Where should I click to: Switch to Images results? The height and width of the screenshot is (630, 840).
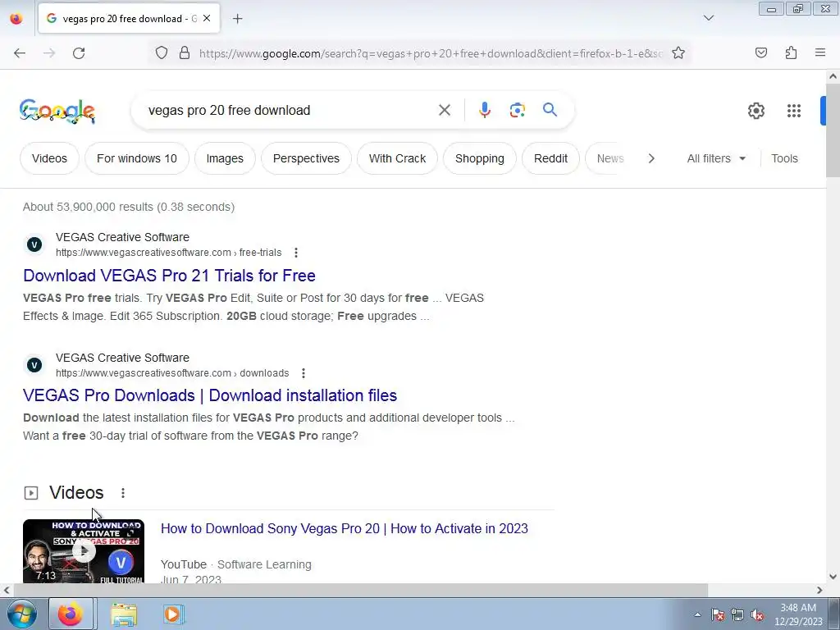tap(225, 158)
